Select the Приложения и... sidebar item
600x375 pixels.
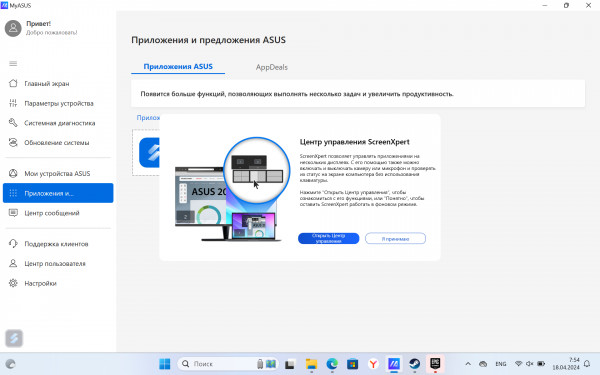58,193
